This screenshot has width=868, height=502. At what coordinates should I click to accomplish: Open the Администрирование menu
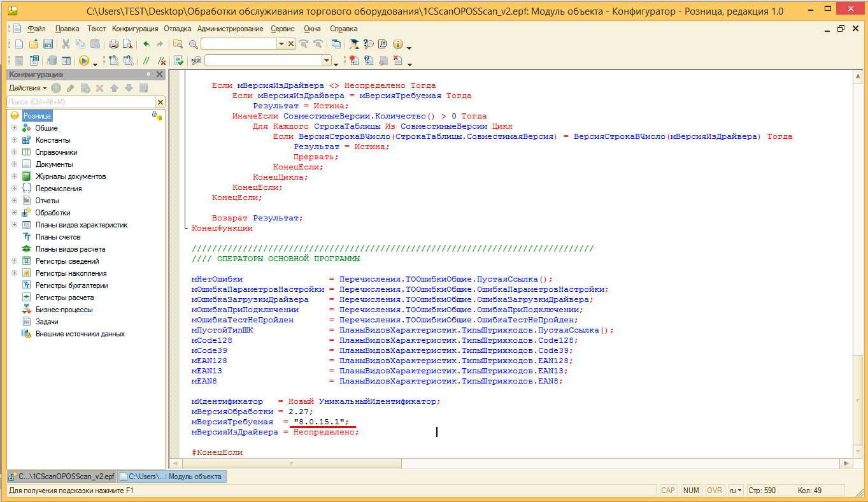pos(230,29)
